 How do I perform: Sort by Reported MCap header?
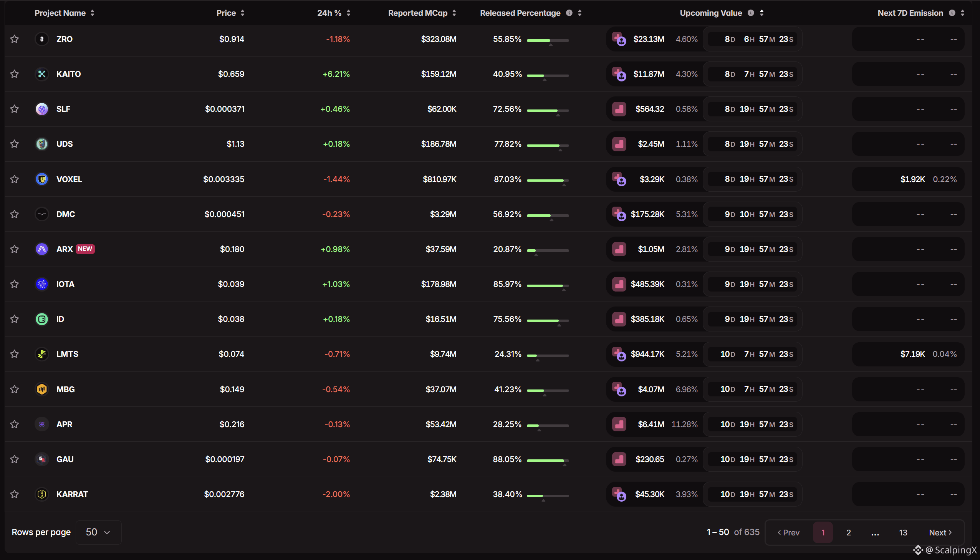422,13
